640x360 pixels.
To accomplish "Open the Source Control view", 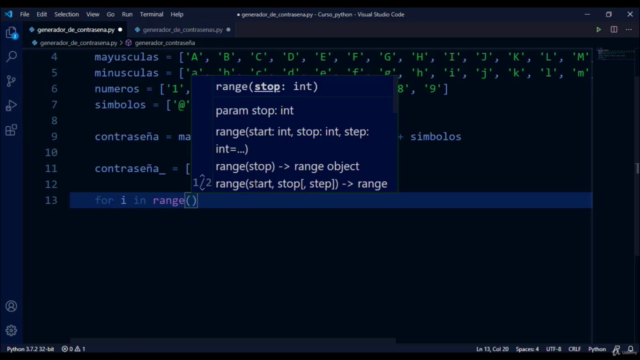I will [11, 81].
